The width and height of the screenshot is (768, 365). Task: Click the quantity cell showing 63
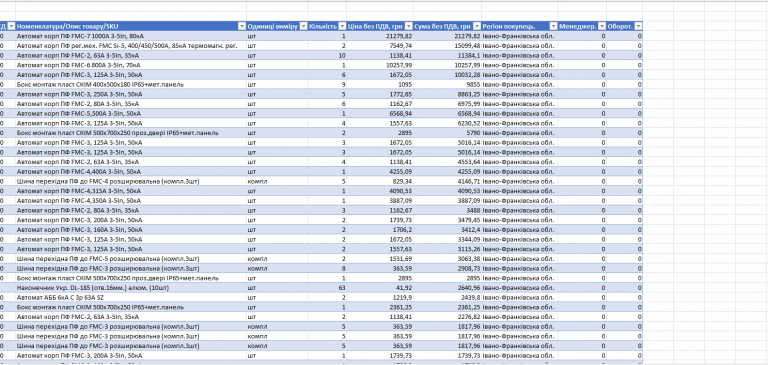327,288
